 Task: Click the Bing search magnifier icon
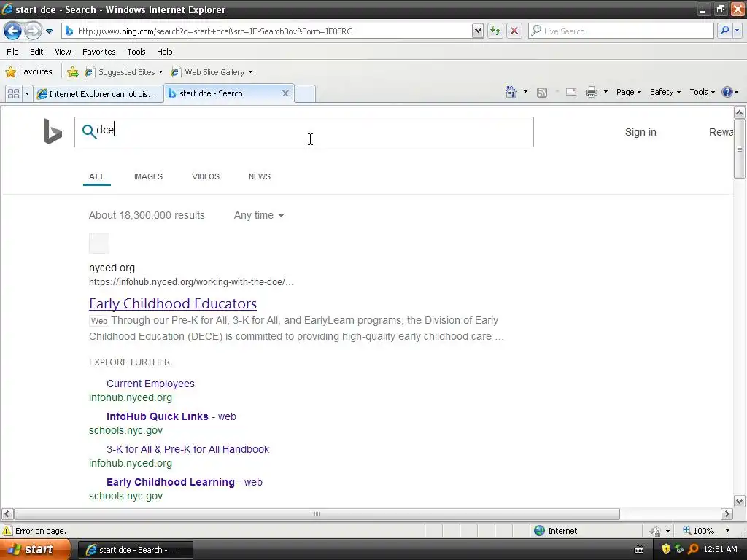pos(88,131)
